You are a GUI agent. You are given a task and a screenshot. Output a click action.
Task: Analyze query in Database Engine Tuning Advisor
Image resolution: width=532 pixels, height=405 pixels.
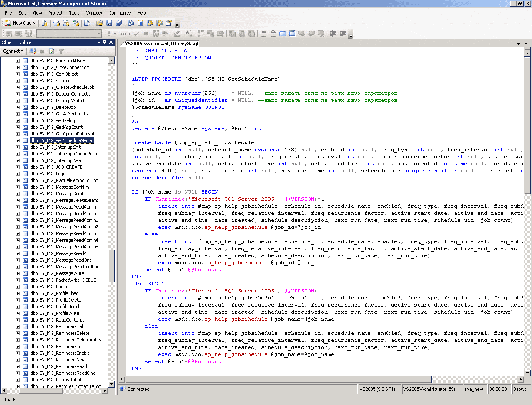165,34
